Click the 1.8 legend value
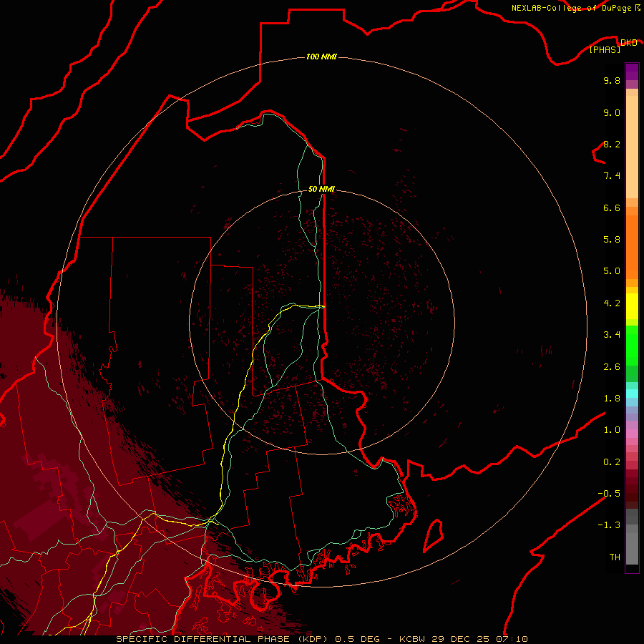The width and height of the screenshot is (644, 644). coord(612,399)
